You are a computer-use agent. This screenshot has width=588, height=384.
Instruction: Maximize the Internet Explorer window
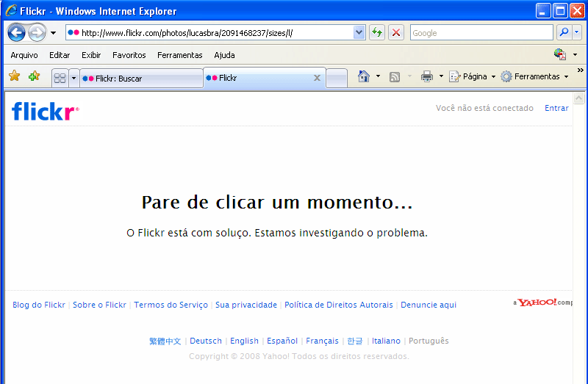point(560,11)
